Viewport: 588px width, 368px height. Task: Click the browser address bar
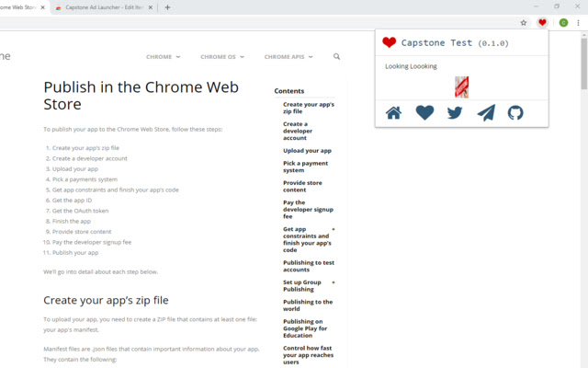coord(257,23)
